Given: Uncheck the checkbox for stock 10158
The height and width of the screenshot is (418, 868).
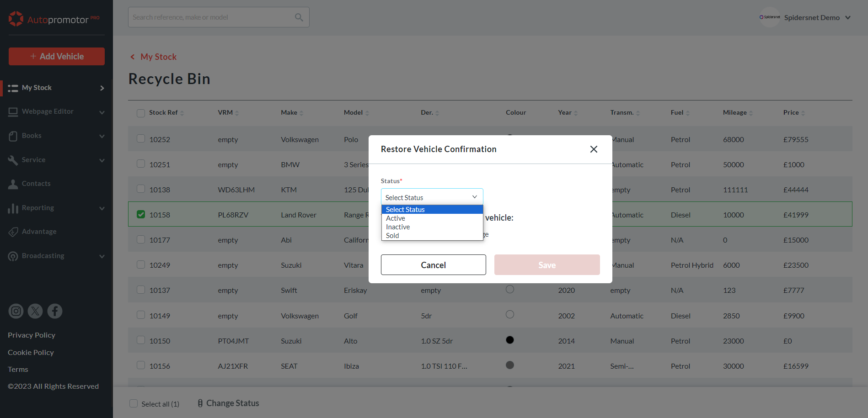Looking at the screenshot, I should (141, 214).
